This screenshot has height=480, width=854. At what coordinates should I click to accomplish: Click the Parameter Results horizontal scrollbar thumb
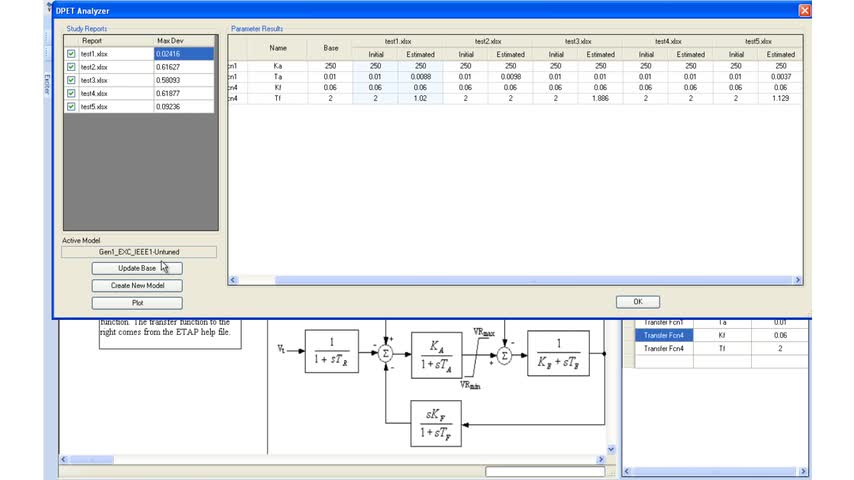click(533, 280)
